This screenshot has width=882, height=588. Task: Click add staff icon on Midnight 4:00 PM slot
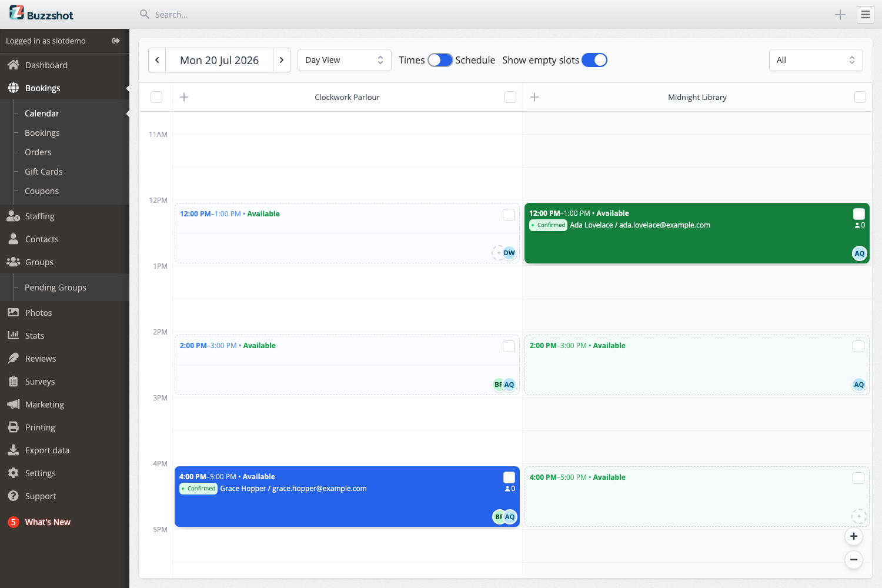[859, 516]
